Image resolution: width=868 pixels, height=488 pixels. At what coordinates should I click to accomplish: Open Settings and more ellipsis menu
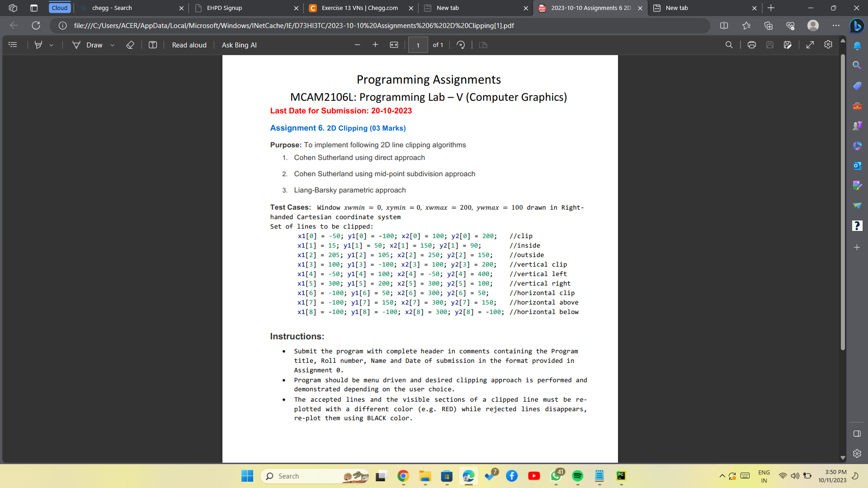click(836, 26)
